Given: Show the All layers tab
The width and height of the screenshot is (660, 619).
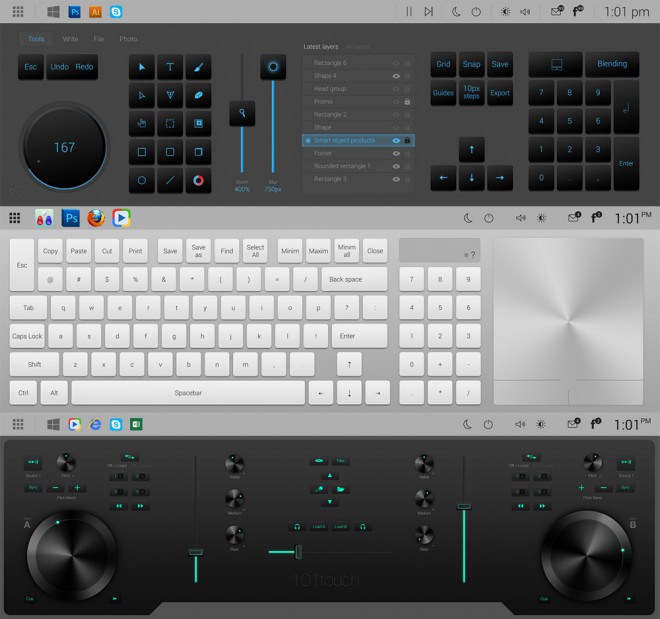Looking at the screenshot, I should 358,47.
